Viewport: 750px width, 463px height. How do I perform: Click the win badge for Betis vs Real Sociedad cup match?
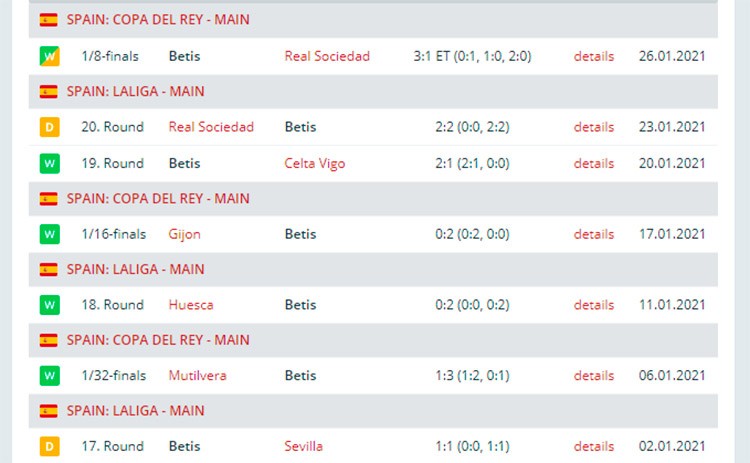(49, 56)
